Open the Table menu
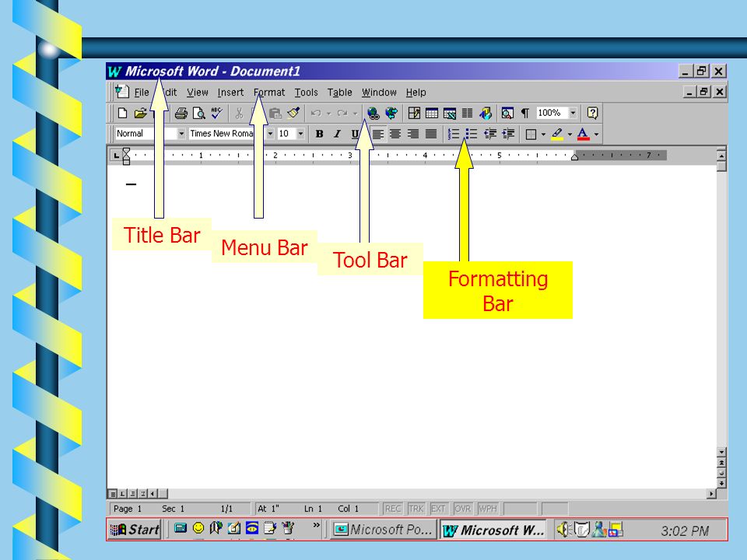Image resolution: width=747 pixels, height=560 pixels. (340, 93)
